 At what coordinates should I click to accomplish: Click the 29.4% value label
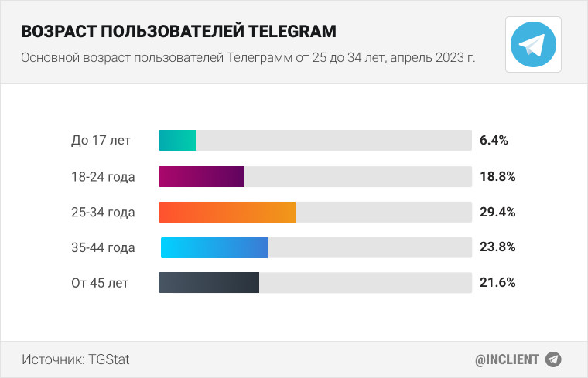click(x=497, y=212)
